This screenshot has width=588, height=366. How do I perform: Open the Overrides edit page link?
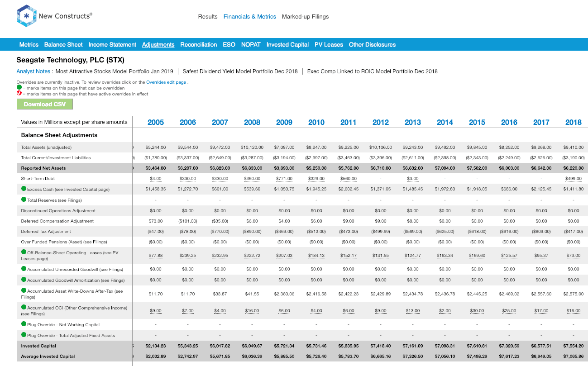tap(166, 82)
